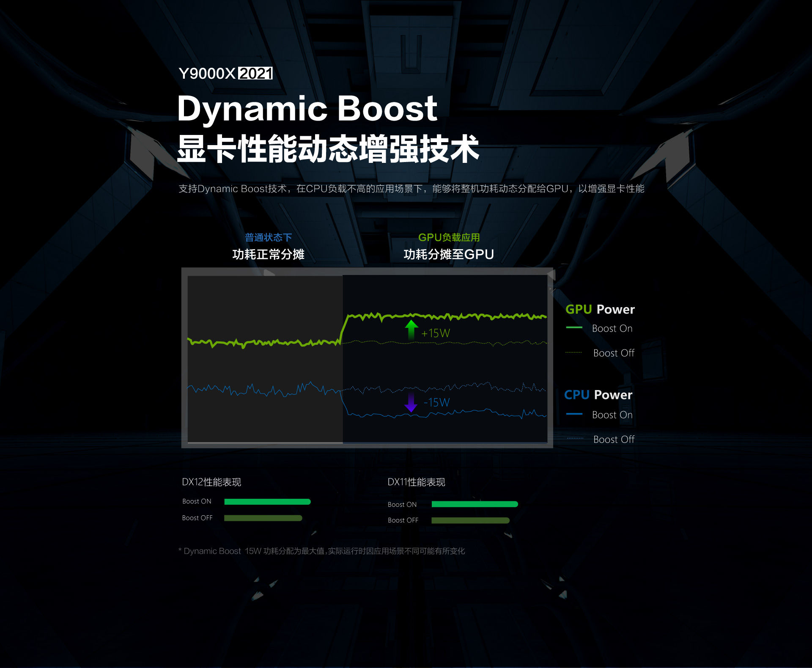
Task: Click the dotted CPU Boost Off legend line
Action: coord(575,439)
